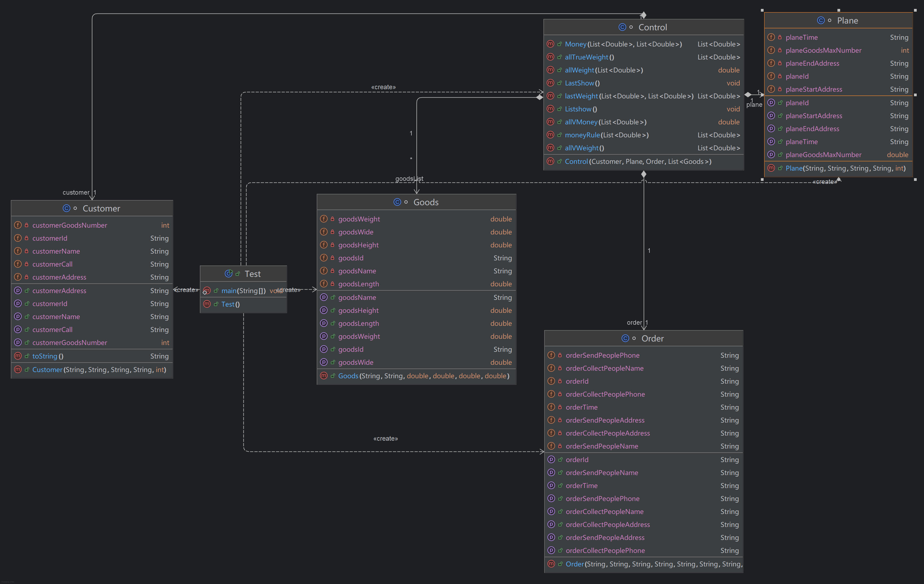Screen dimensions: 924x584
Task: Select the moneyRule method in Control
Action: (x=582, y=135)
